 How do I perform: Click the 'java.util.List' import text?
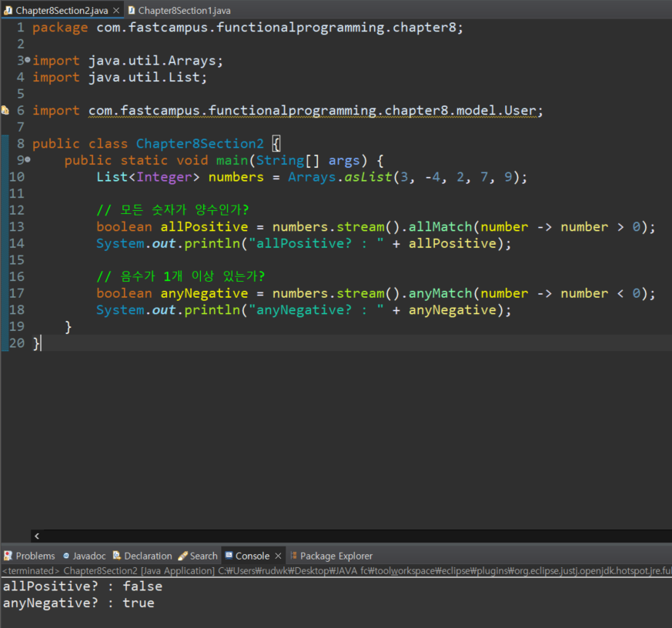point(144,77)
